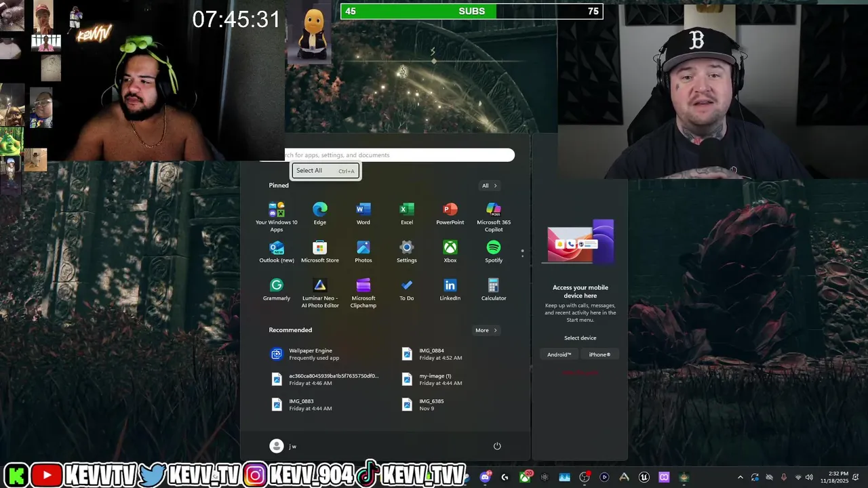The height and width of the screenshot is (488, 868).
Task: Open Settings from the Start menu
Action: pyautogui.click(x=407, y=251)
